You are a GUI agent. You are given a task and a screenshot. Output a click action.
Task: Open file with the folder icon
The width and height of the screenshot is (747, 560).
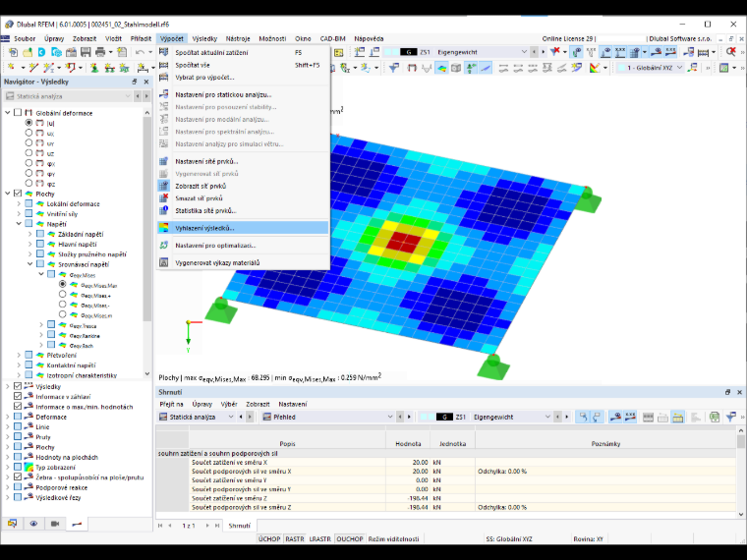click(28, 52)
